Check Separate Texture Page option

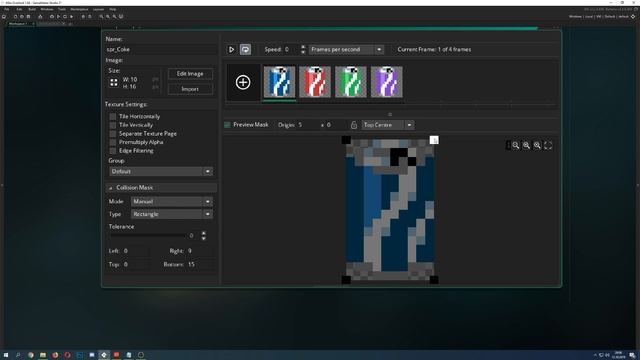[x=113, y=134]
